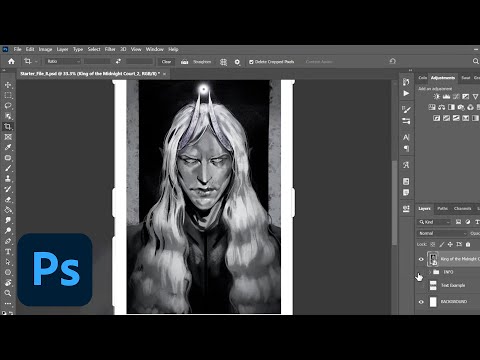Hide the King of the Midnight Court layer
The height and width of the screenshot is (360, 480).
(x=421, y=259)
